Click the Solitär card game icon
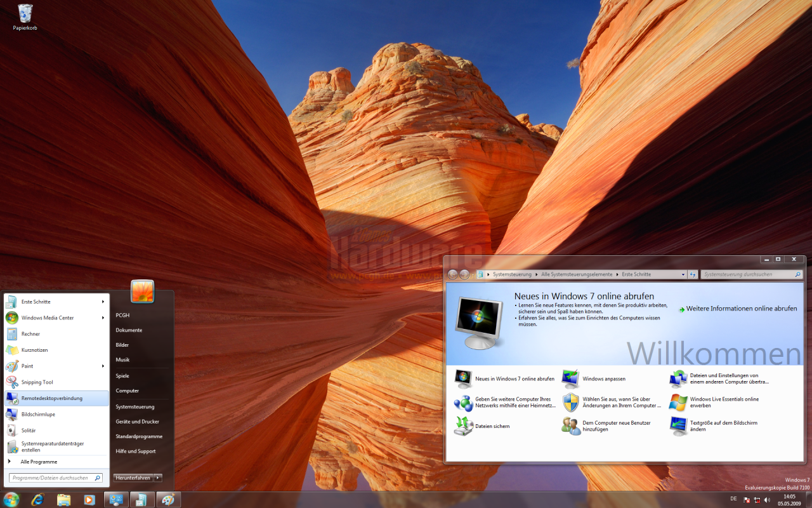Viewport: 812px width, 508px height. (x=12, y=431)
